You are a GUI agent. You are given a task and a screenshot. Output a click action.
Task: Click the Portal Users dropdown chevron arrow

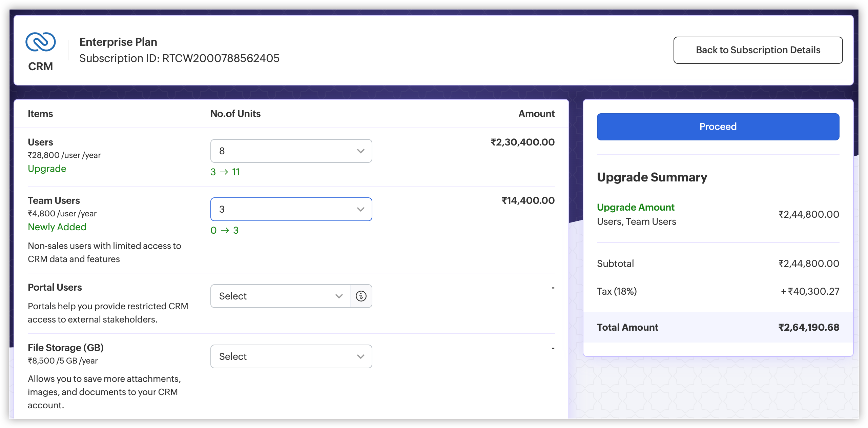[339, 296]
